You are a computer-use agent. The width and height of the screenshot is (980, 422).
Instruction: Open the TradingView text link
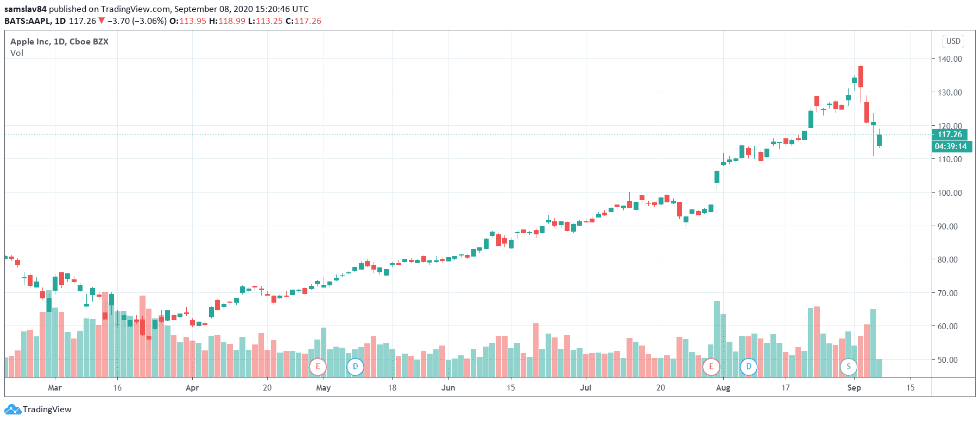(47, 410)
